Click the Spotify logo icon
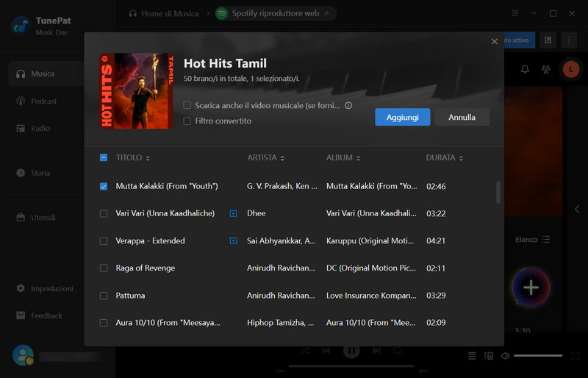Viewport: 588px width, 378px height. [x=222, y=13]
